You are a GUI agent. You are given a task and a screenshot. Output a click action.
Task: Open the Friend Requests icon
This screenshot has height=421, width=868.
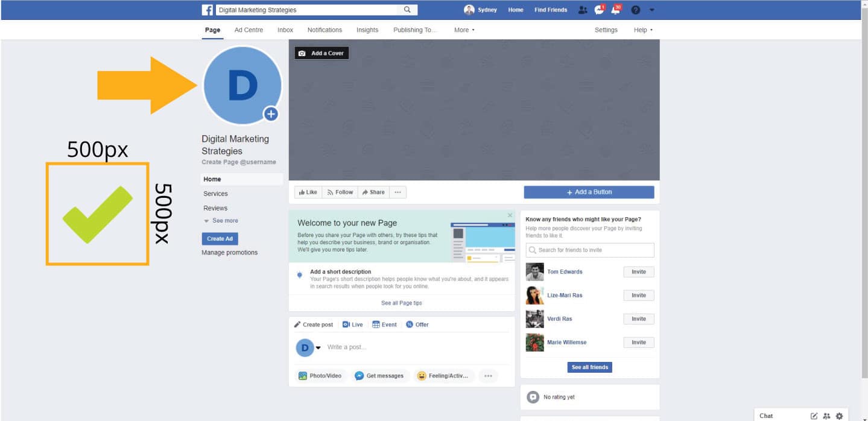(582, 10)
